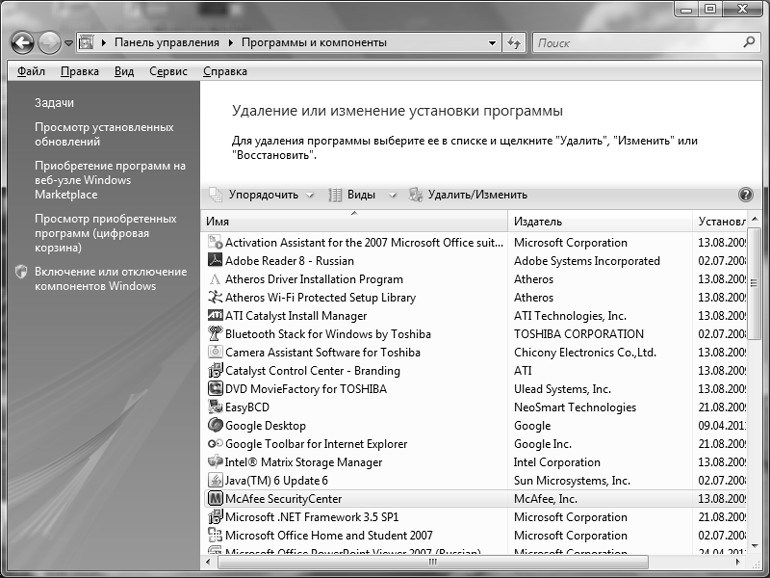Open Просмотр приобретенных программ link
This screenshot has width=770, height=578.
[x=105, y=233]
